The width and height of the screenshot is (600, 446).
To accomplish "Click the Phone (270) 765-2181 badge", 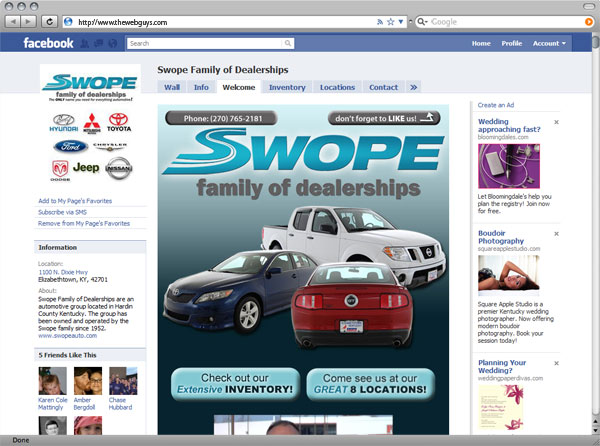I will point(222,118).
